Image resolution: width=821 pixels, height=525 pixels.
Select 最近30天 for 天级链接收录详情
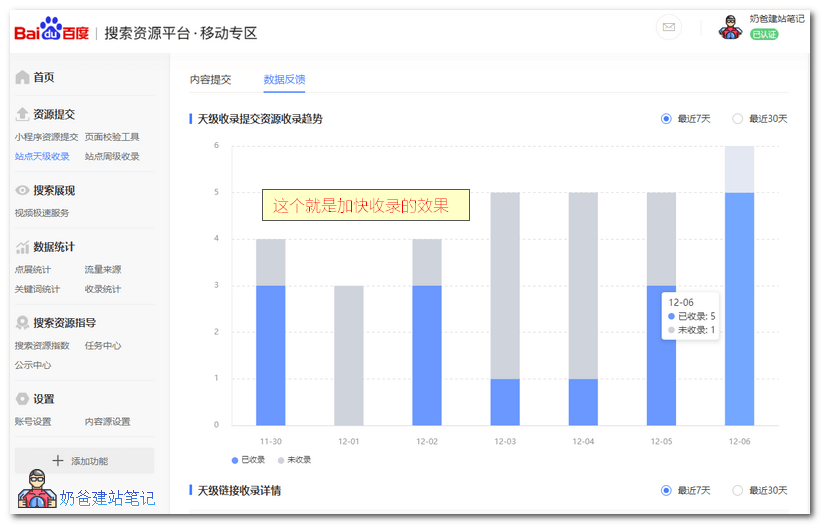click(x=738, y=490)
